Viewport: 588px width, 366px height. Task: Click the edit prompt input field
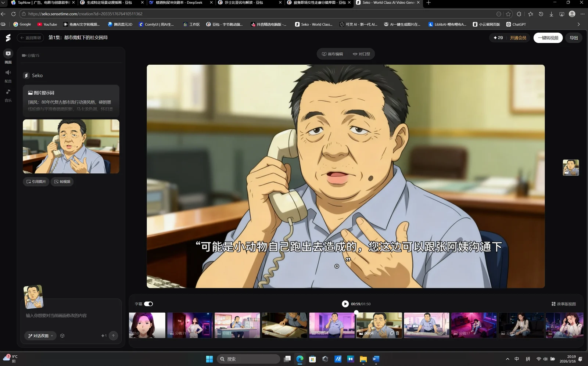71,316
